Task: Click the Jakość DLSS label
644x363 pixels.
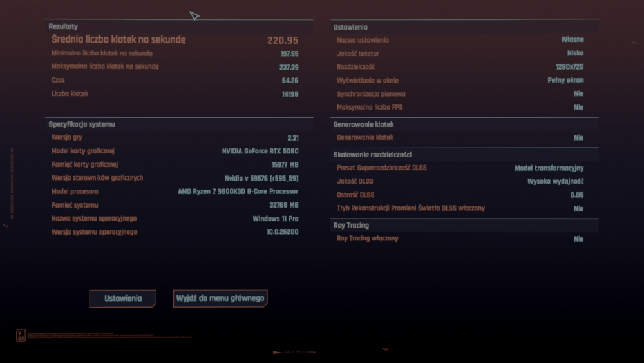Action: pyautogui.click(x=355, y=181)
